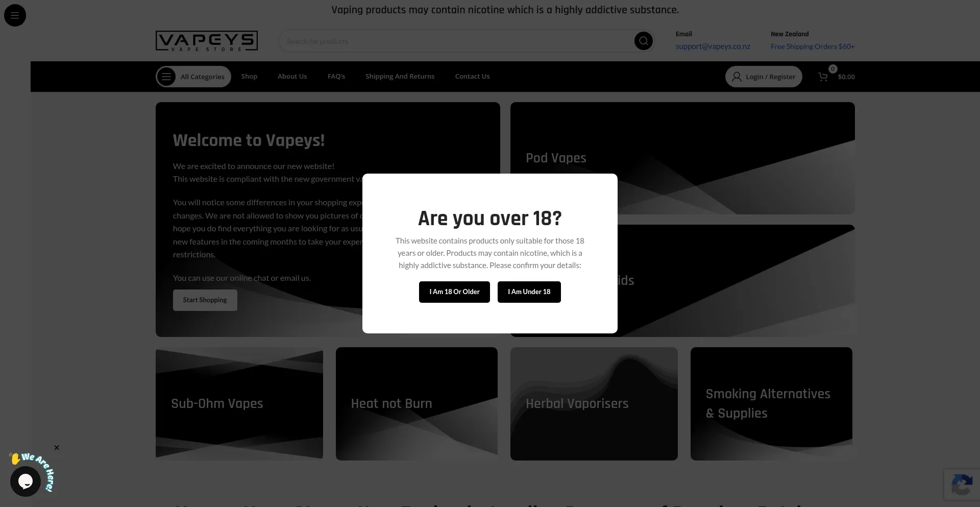Open the Heat not Burn category tile
Viewport: 980px width, 507px height.
pyautogui.click(x=416, y=404)
